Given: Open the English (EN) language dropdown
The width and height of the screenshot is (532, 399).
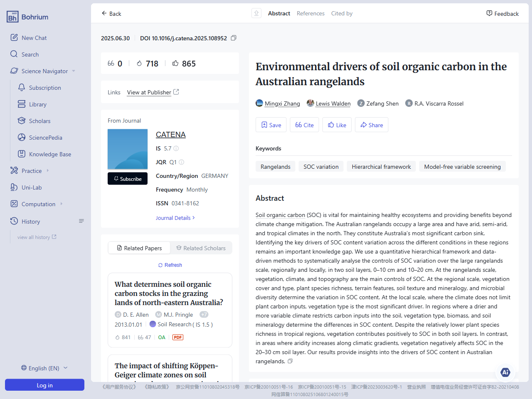Looking at the screenshot, I should tap(44, 368).
